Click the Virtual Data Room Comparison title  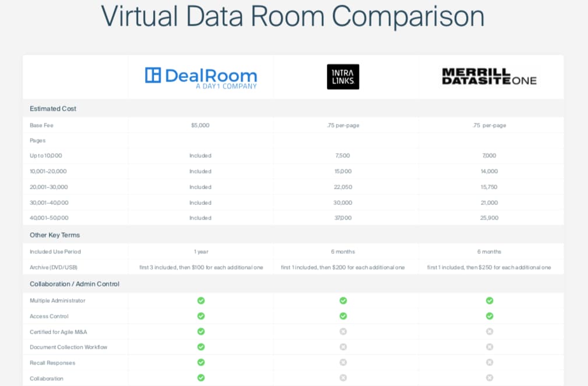point(293,16)
